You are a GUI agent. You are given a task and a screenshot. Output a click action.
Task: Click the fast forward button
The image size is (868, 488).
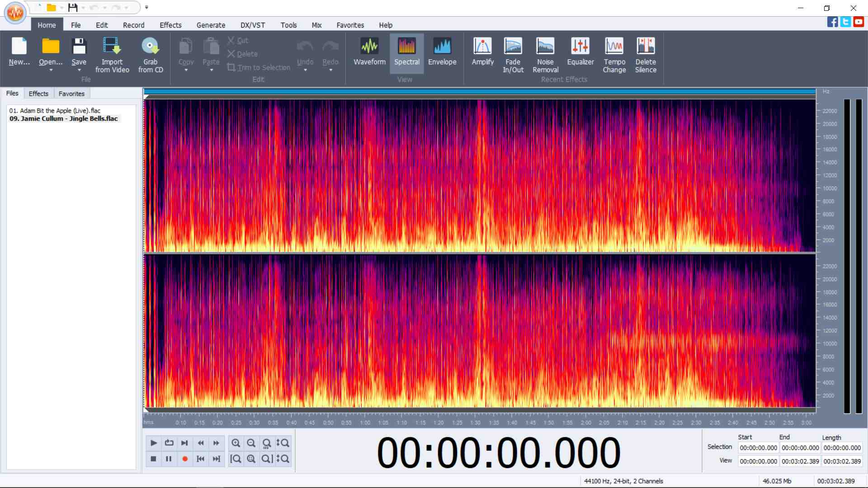tap(216, 443)
